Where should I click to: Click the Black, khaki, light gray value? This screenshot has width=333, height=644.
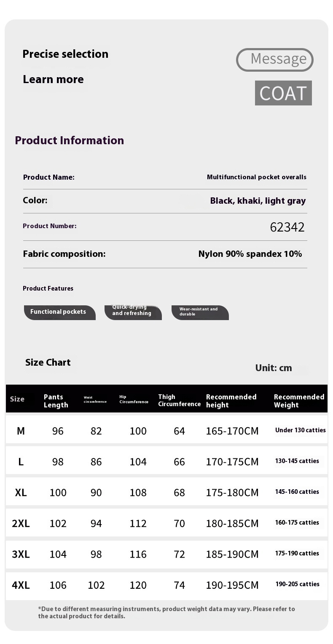point(258,201)
